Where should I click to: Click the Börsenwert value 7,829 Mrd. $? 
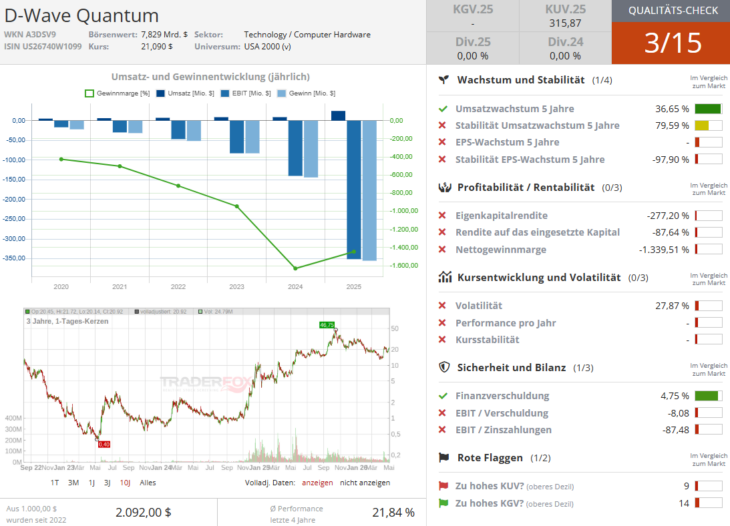tap(164, 34)
